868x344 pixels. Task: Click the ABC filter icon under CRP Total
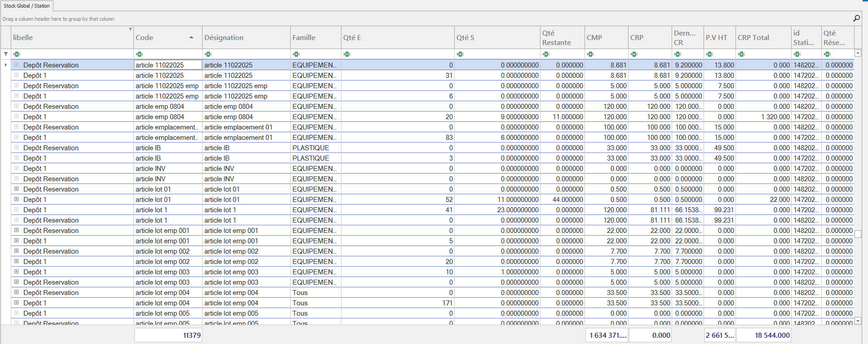coord(741,54)
